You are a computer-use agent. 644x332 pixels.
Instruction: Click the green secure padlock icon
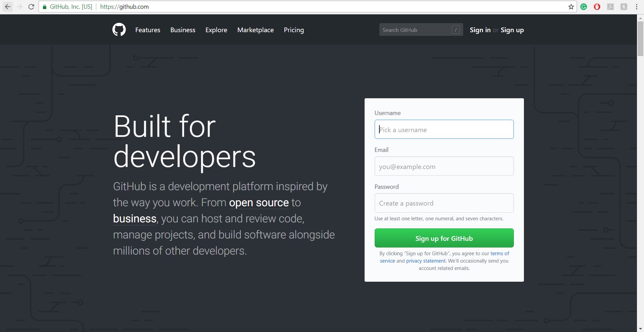[x=45, y=7]
